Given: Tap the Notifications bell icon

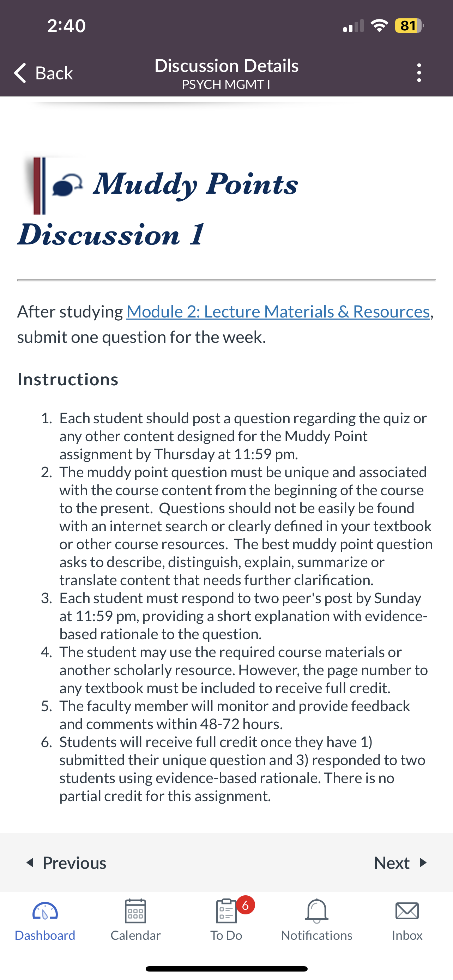Looking at the screenshot, I should [317, 911].
